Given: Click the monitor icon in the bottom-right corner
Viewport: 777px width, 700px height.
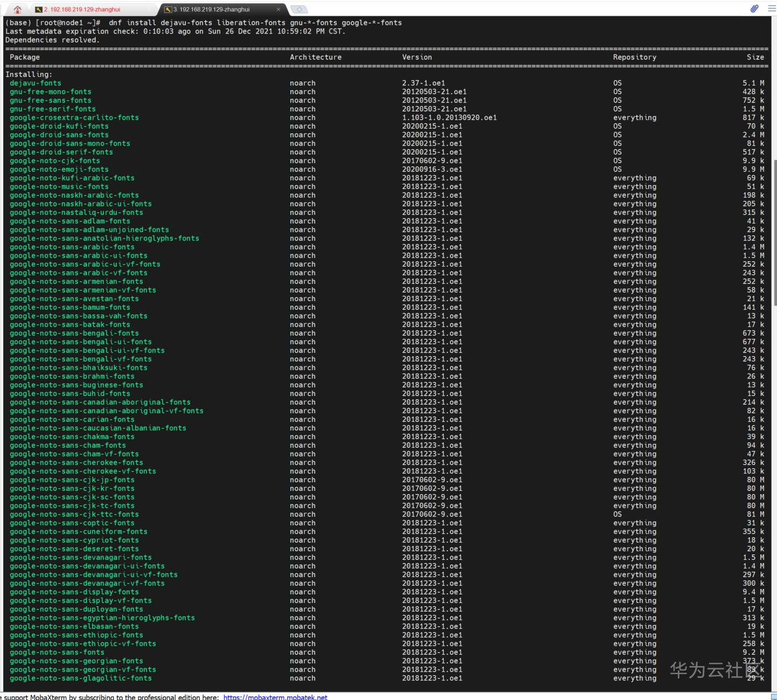Looking at the screenshot, I should pos(774,697).
